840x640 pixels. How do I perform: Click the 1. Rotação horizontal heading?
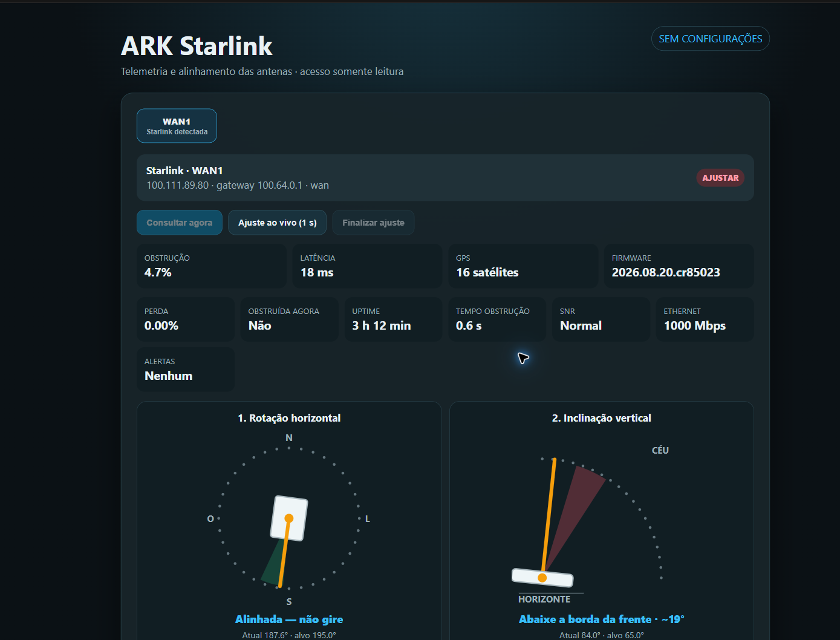pos(289,418)
